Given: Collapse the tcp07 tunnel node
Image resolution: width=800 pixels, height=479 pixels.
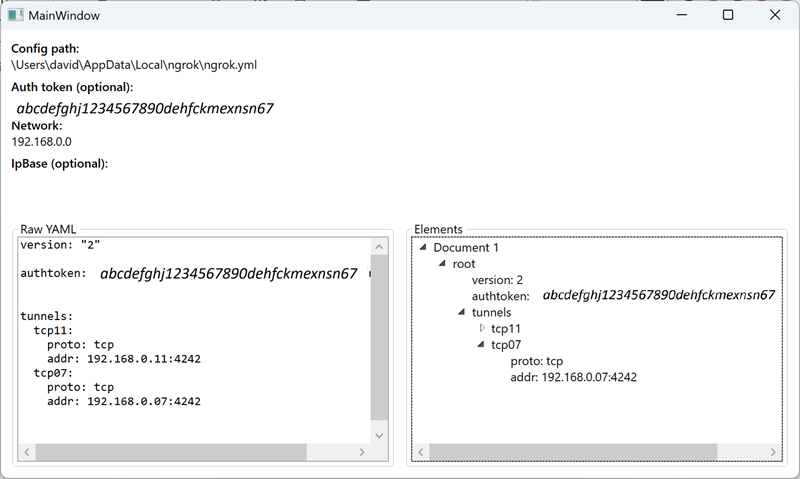Looking at the screenshot, I should pos(481,345).
